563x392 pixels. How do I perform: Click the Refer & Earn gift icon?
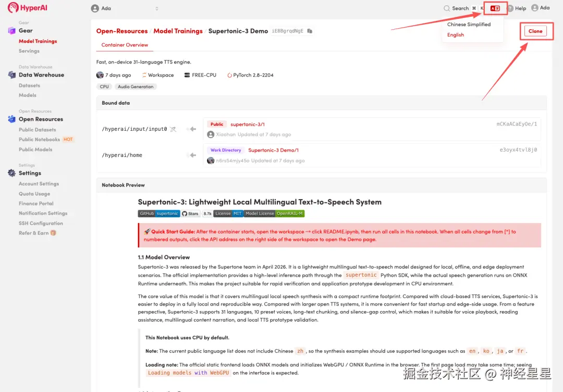tap(53, 233)
